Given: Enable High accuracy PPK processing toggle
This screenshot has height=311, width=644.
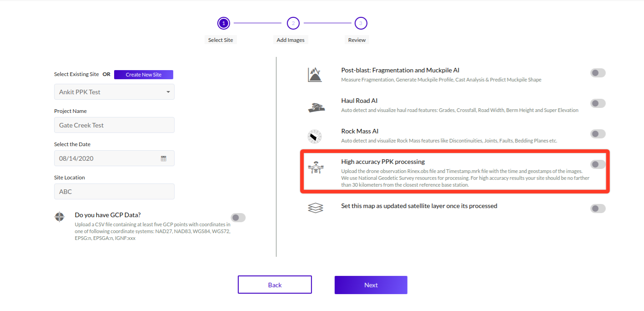Looking at the screenshot, I should (598, 164).
